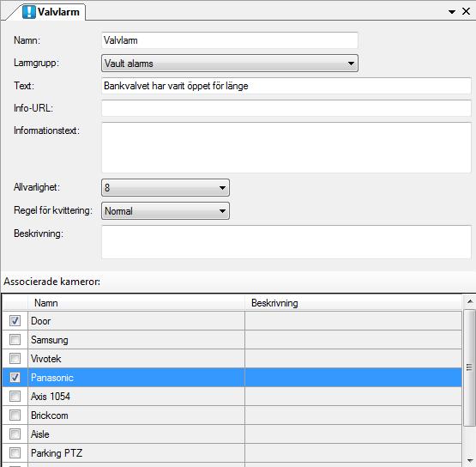Click the Door row description cell

[x=353, y=321]
